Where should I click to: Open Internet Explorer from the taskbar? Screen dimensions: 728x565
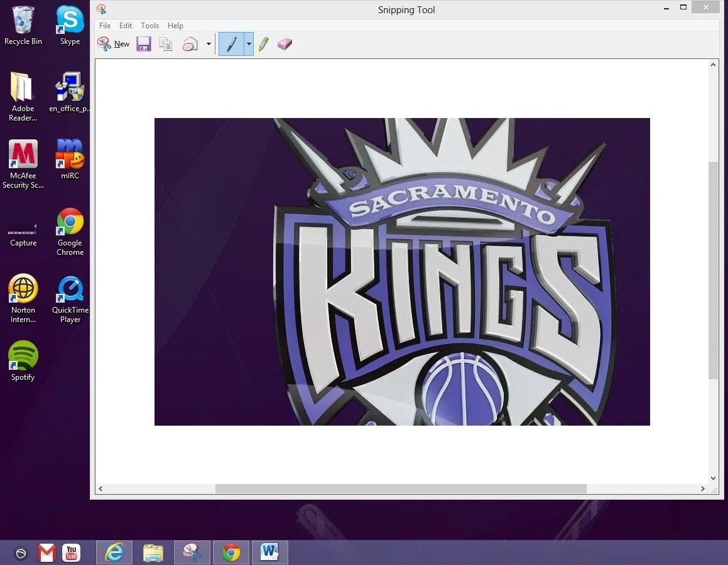coord(114,552)
